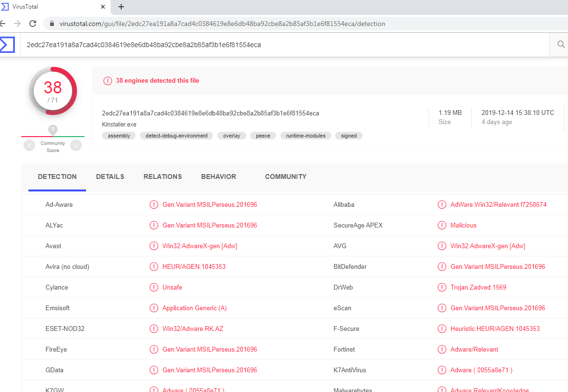Click the '1.19 MB' size value
The width and height of the screenshot is (568, 392).
coord(450,113)
